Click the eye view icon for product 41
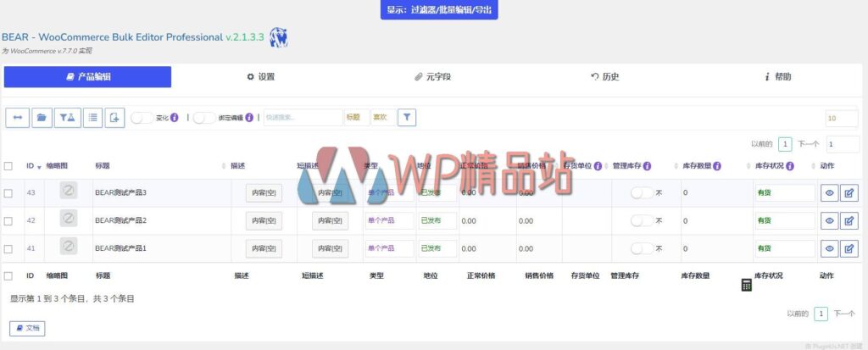Viewport: 868px width, 350px height. 829,248
